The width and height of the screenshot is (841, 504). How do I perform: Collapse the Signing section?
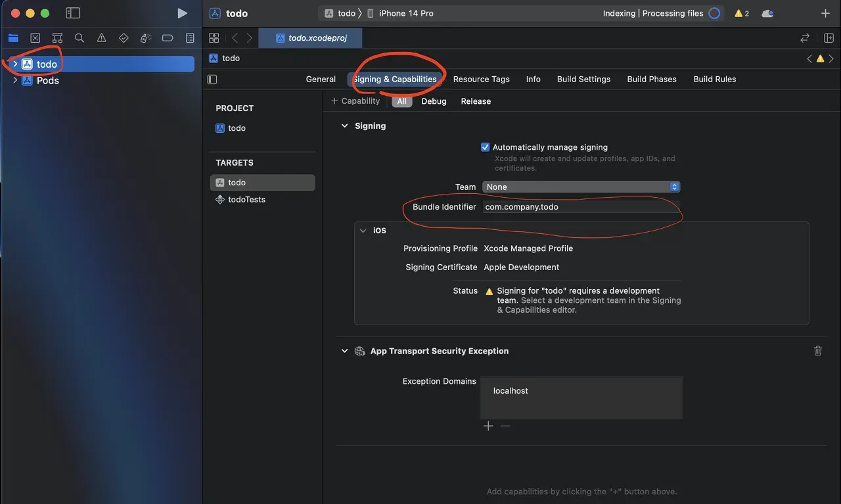[344, 126]
